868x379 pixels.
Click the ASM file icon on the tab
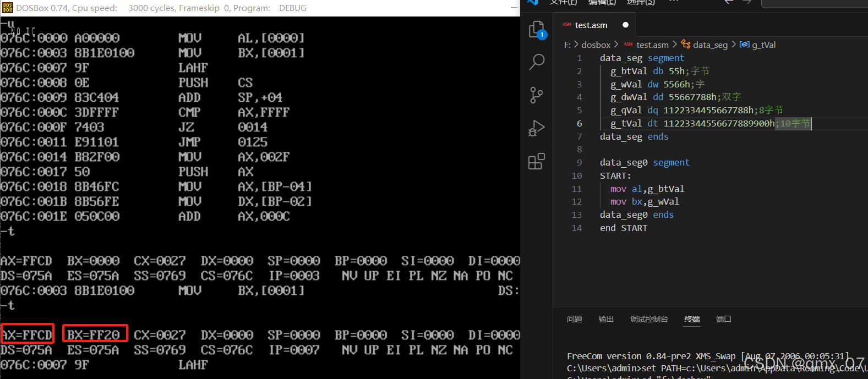(x=567, y=25)
